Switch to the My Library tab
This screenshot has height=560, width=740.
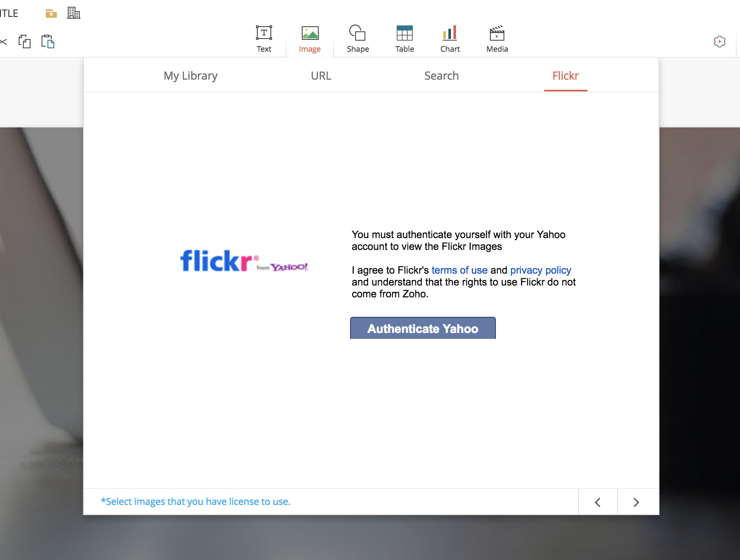coord(191,75)
